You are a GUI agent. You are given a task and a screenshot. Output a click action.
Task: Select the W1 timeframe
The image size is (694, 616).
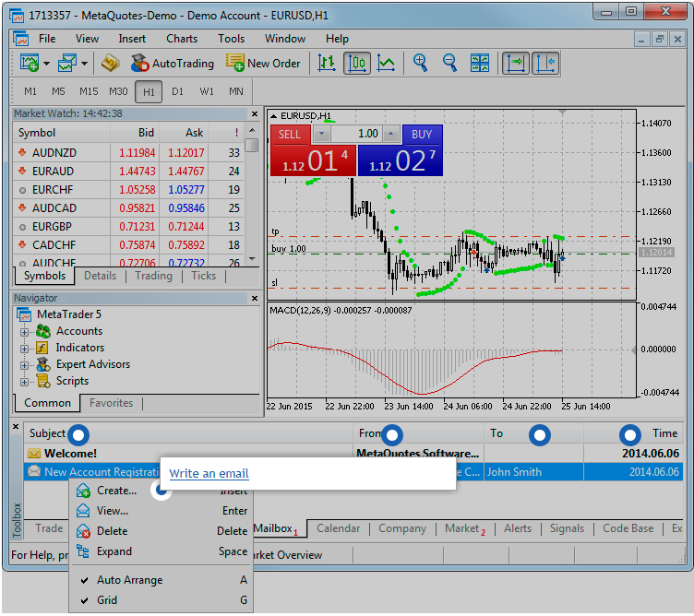pos(207,91)
